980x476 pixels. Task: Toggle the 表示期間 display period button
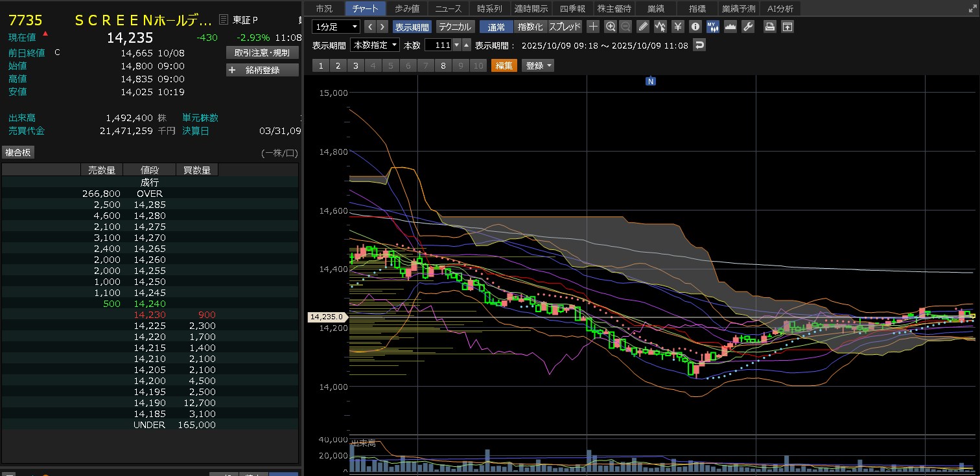412,27
